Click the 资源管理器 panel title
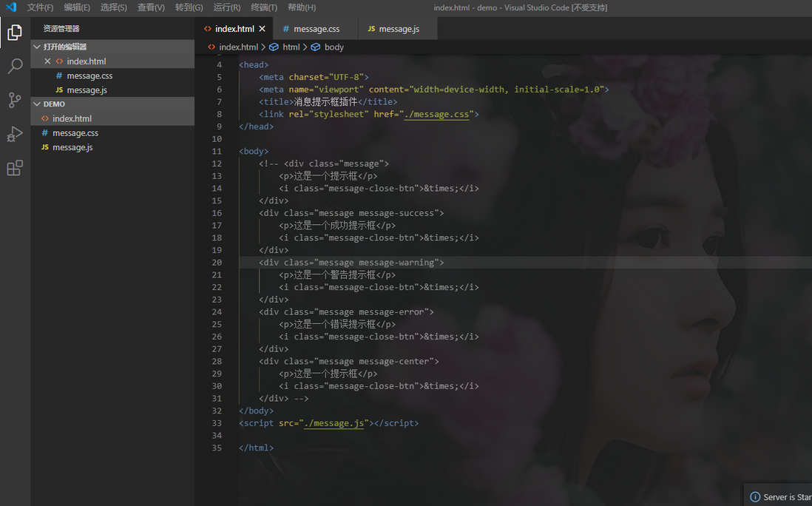812x506 pixels. (x=61, y=29)
